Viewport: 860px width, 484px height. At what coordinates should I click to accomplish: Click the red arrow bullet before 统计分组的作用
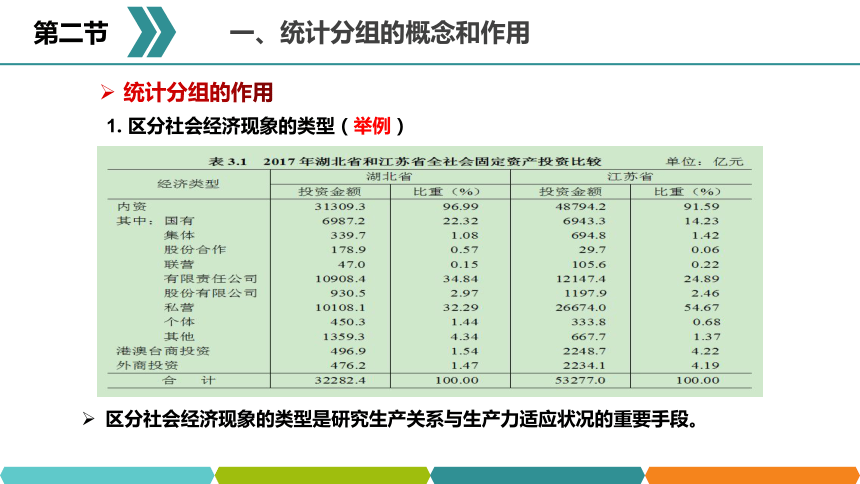click(x=107, y=92)
